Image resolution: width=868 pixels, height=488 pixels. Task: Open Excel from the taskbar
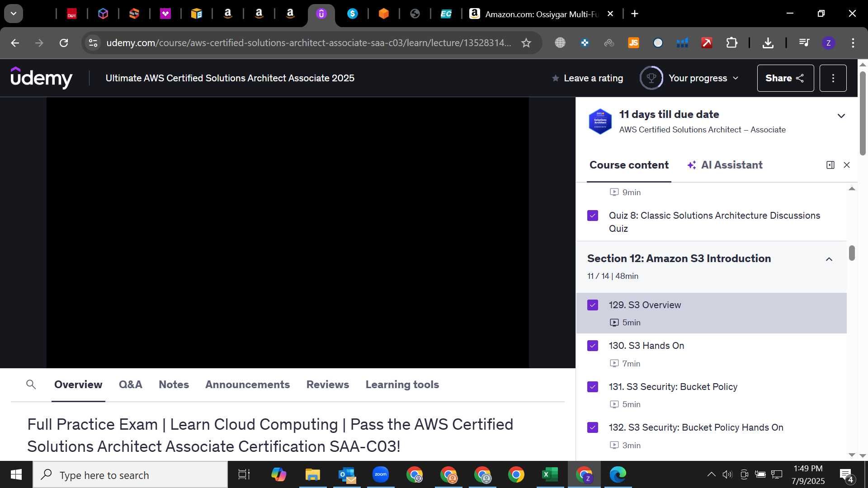pos(550,475)
